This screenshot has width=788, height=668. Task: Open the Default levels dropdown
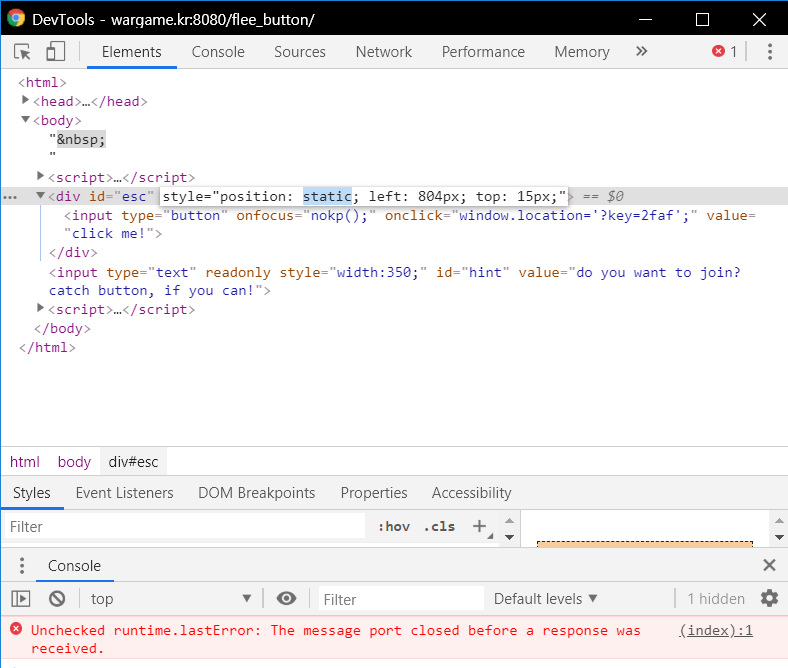pyautogui.click(x=545, y=599)
